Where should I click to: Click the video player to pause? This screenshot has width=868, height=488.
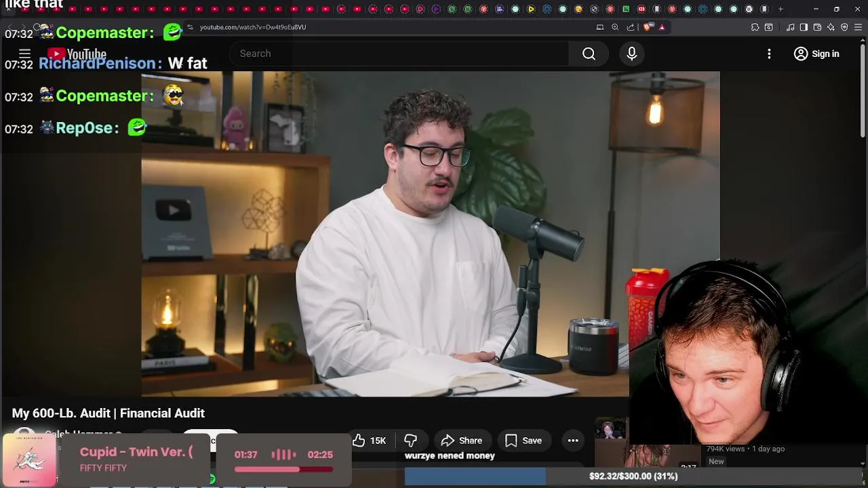[x=430, y=234]
